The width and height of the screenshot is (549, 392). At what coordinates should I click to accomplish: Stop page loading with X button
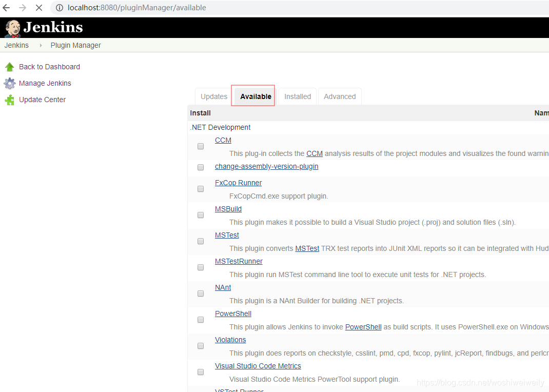click(x=39, y=7)
